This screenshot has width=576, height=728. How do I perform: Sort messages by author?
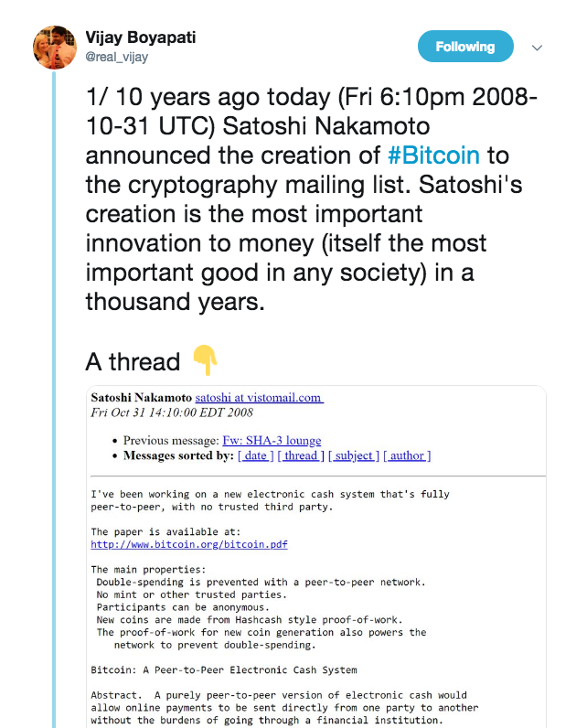407,455
